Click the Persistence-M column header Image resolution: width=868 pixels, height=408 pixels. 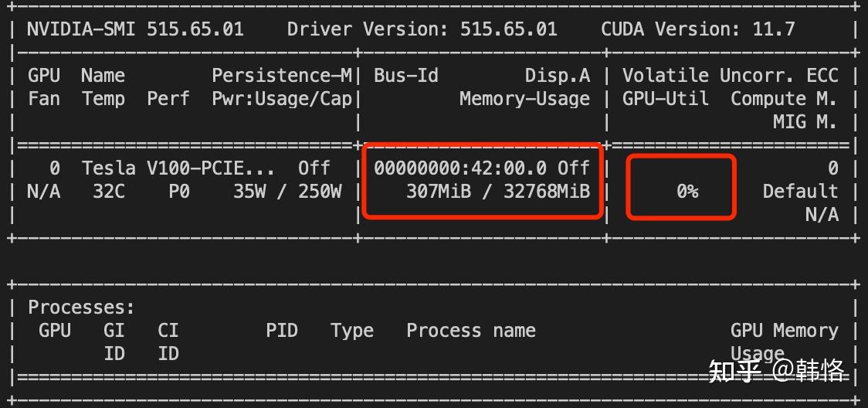(282, 75)
